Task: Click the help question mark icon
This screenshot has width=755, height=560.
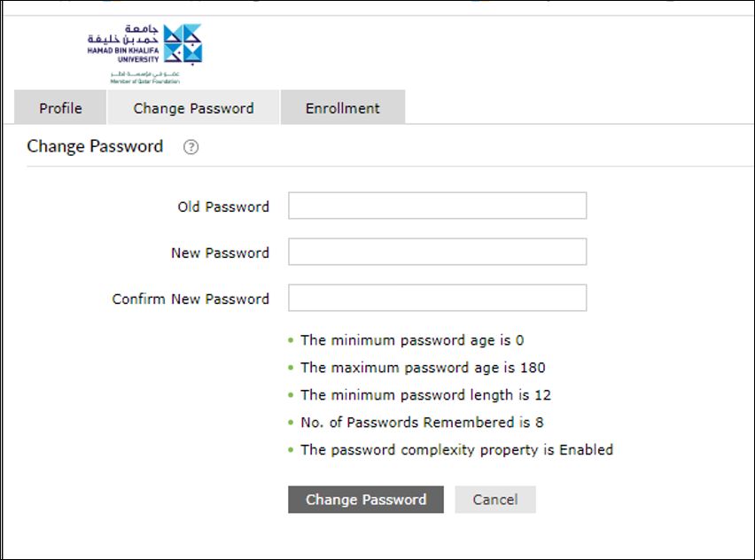Action: click(x=191, y=147)
